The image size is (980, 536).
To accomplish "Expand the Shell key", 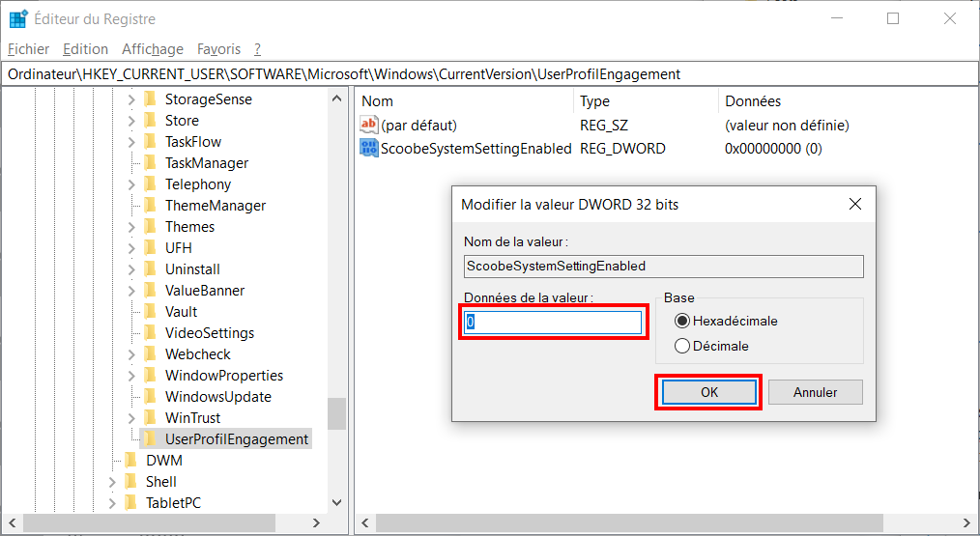I will (x=112, y=482).
